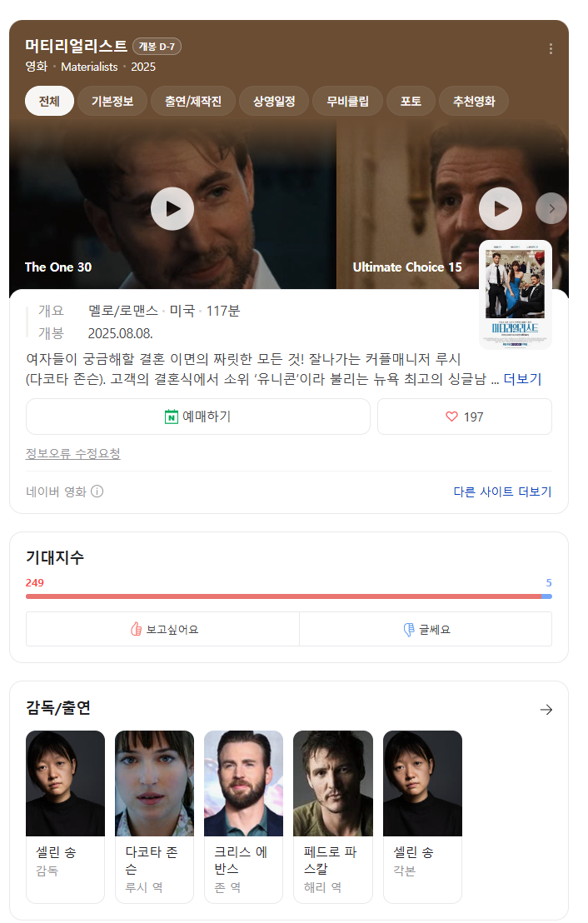Vote 보고싶어요 thumbs-up
The width and height of the screenshot is (588, 923).
pos(163,629)
